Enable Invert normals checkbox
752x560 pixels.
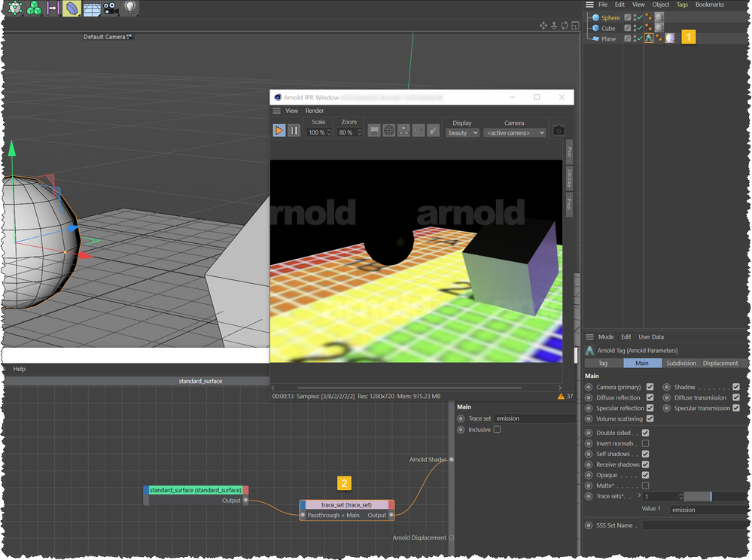click(646, 443)
